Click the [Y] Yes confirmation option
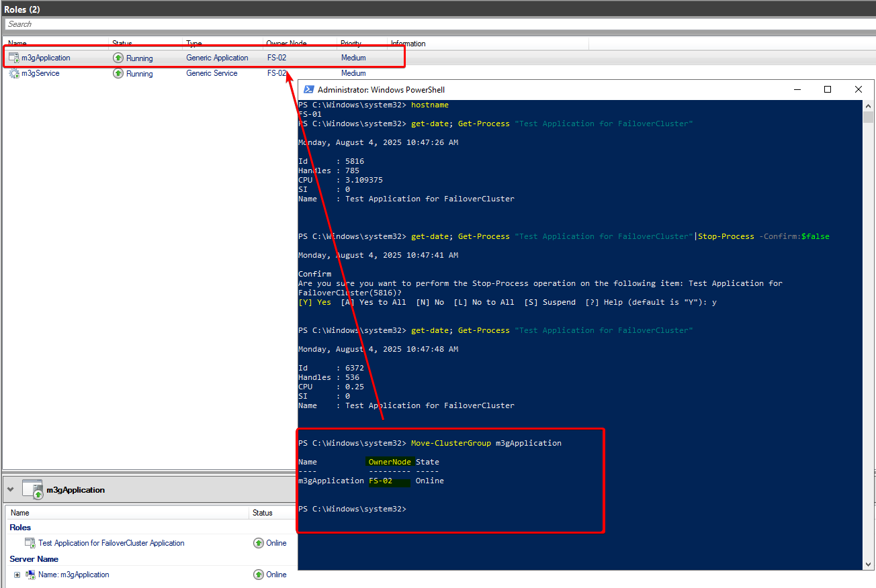The width and height of the screenshot is (876, 588). [315, 302]
